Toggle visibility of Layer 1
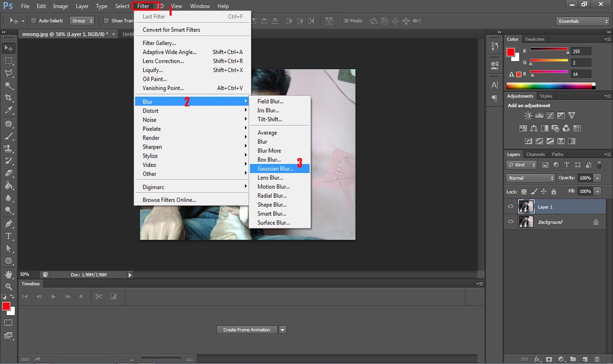The width and height of the screenshot is (613, 364). point(510,206)
